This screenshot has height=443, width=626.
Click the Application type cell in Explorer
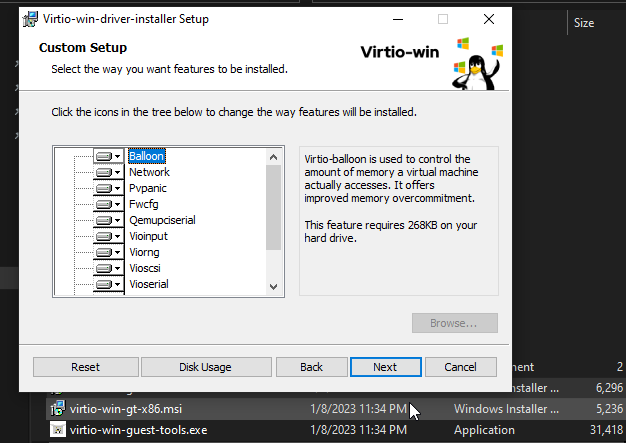484,430
